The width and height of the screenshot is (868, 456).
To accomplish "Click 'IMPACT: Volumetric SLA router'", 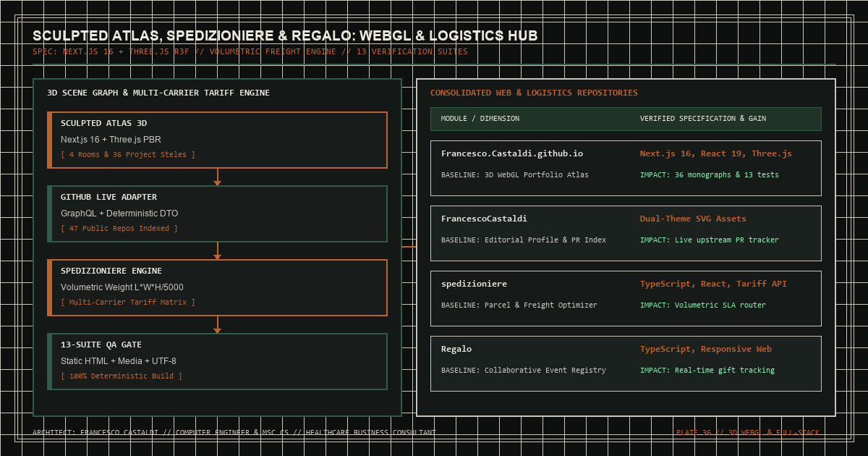I will pyautogui.click(x=703, y=305).
